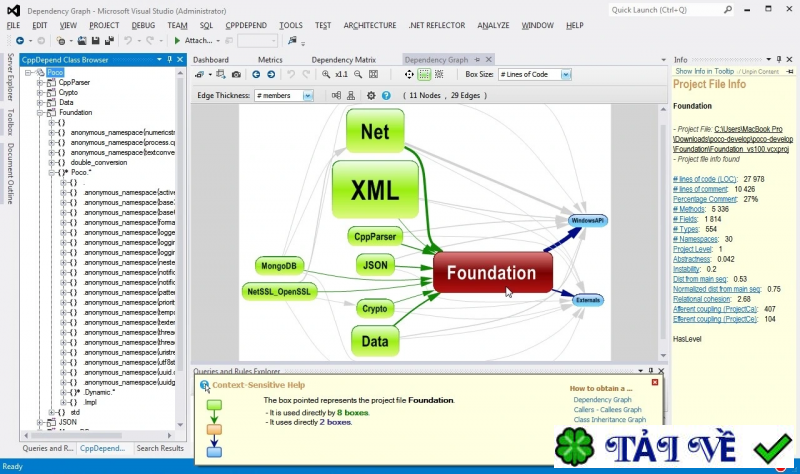
Task: Click the Save floppy disk icon
Action: coord(95,40)
